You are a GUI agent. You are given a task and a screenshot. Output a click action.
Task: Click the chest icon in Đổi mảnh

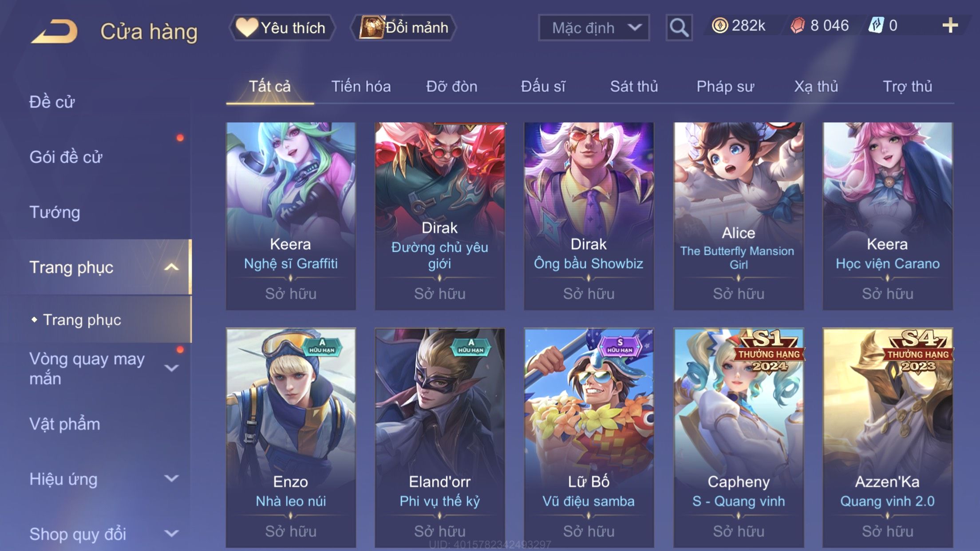371,27
